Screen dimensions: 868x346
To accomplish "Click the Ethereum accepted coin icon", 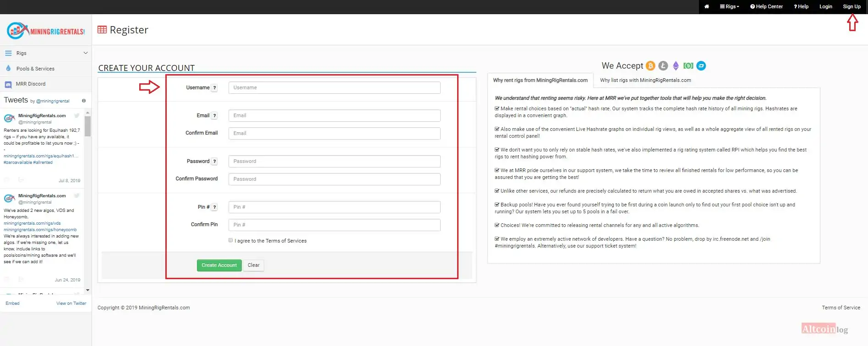I will tap(676, 66).
